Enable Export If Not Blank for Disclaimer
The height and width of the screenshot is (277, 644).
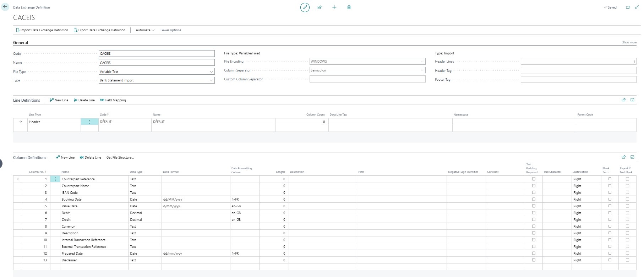coord(627,260)
